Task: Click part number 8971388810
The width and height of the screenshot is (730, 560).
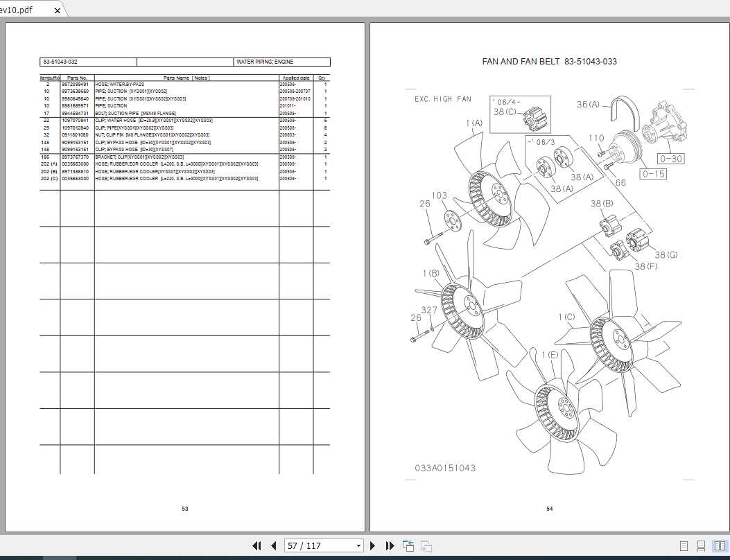Action: coord(76,171)
